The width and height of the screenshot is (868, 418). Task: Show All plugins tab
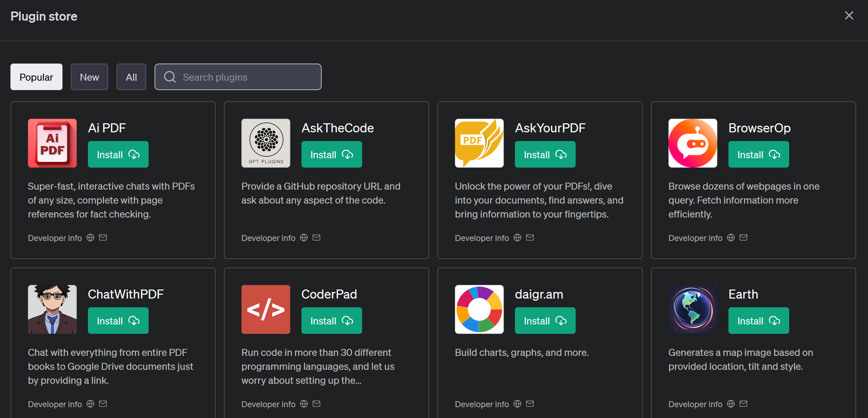[x=131, y=77]
